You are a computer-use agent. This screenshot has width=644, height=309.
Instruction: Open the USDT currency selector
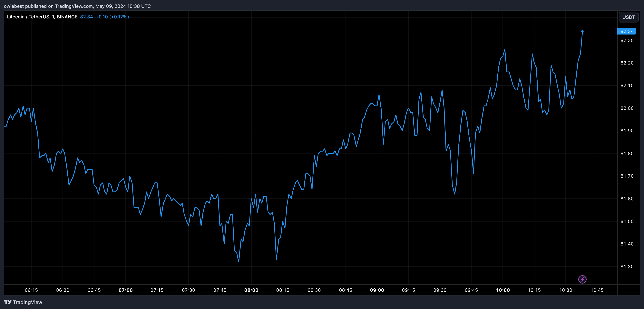pos(628,17)
